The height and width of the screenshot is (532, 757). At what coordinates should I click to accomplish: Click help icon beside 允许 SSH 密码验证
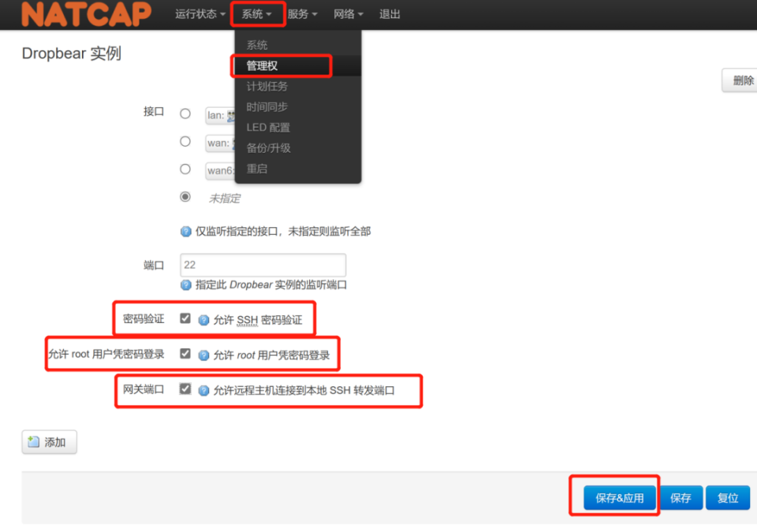point(203,320)
